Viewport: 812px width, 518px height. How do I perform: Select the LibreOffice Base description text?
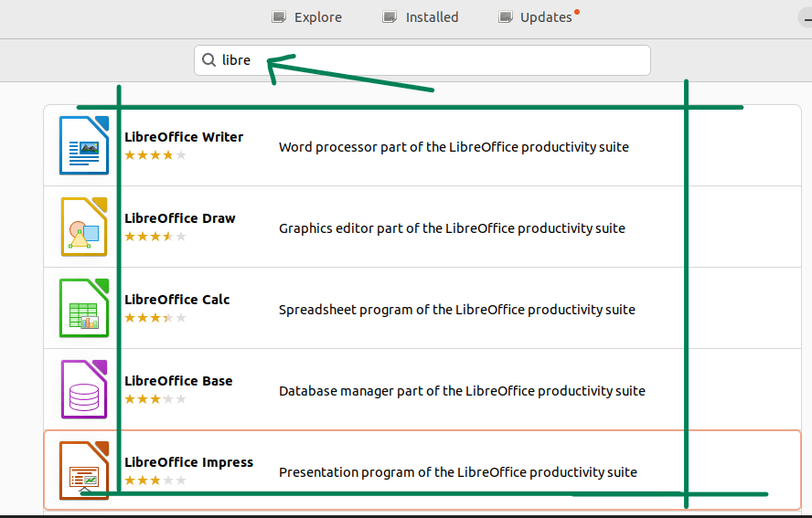462,391
